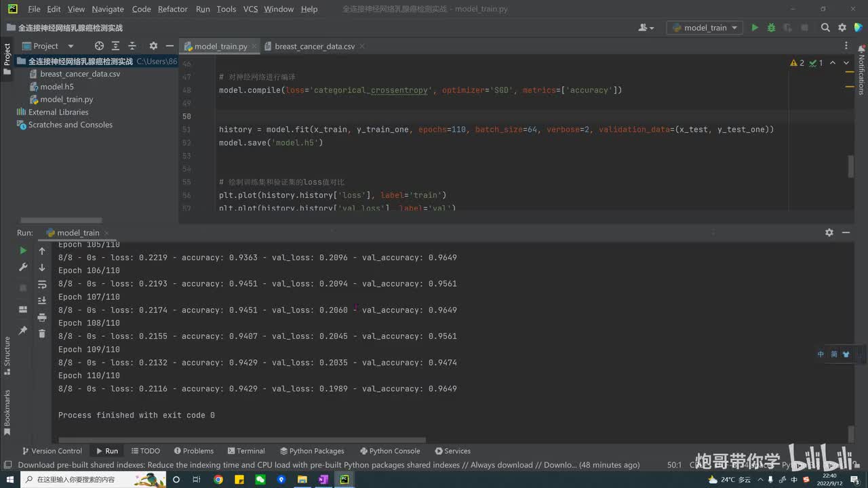Image resolution: width=868 pixels, height=488 pixels.
Task: Run model_train using top toolbar play button
Action: click(x=755, y=28)
